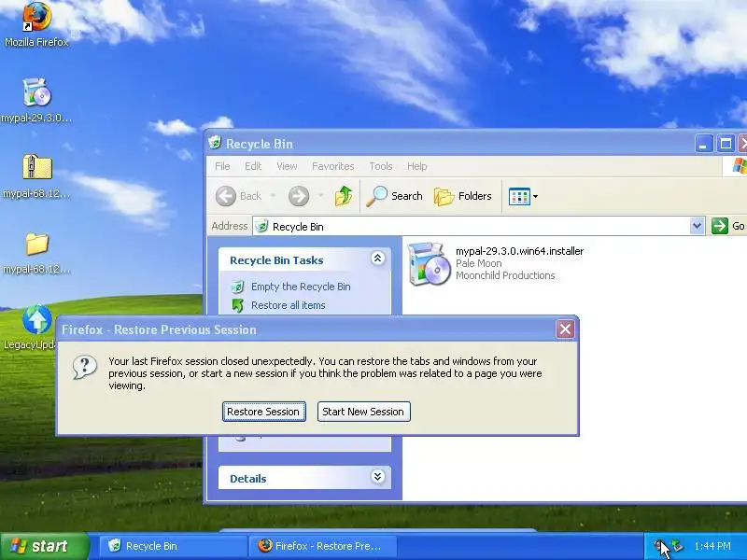Click the Recycle Bin title bar icon
The width and height of the screenshot is (747, 560).
(x=215, y=143)
